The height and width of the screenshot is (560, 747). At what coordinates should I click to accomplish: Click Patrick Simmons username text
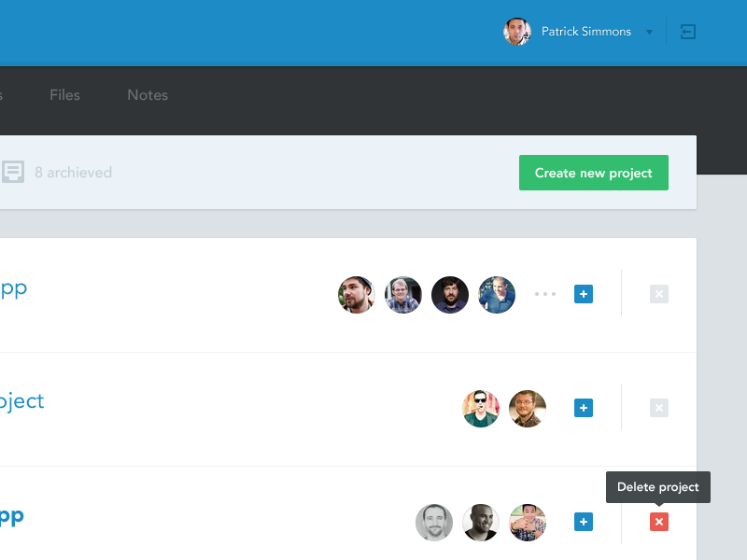(586, 32)
